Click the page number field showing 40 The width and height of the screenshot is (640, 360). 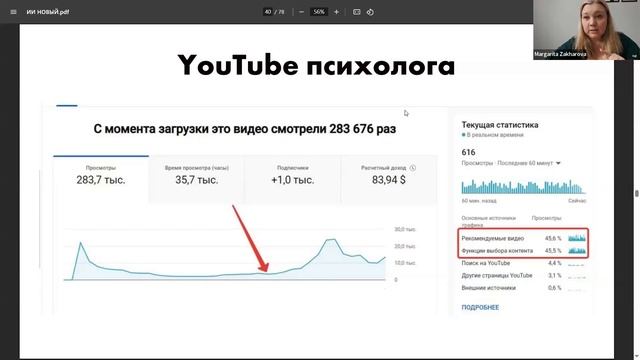267,12
